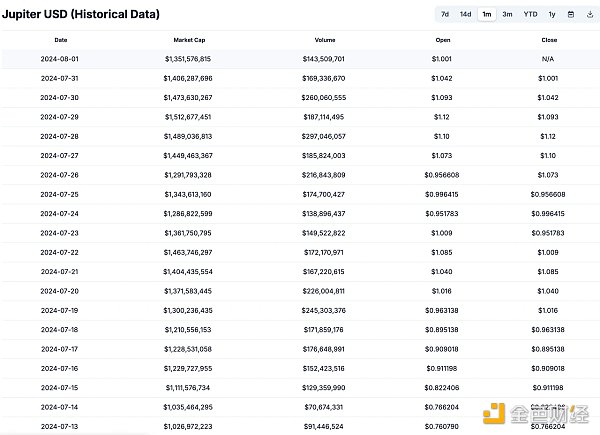Select the 2024-07-19 row volume value

point(324,310)
